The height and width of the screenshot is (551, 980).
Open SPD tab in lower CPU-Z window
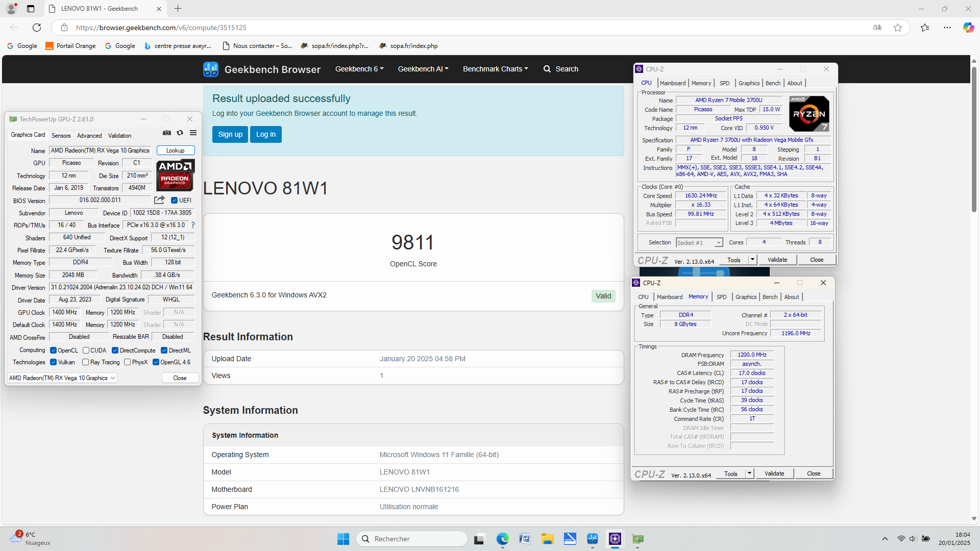click(721, 297)
